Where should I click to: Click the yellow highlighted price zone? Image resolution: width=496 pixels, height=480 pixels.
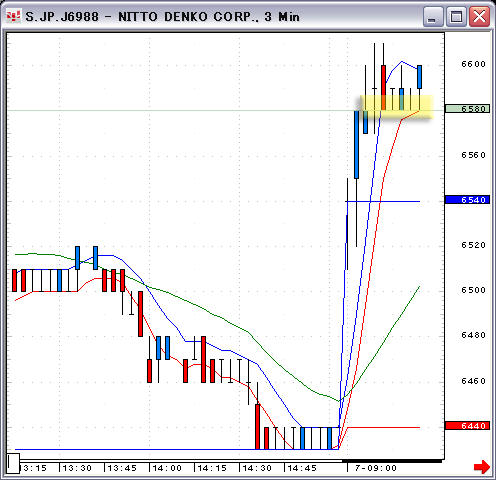coord(397,107)
